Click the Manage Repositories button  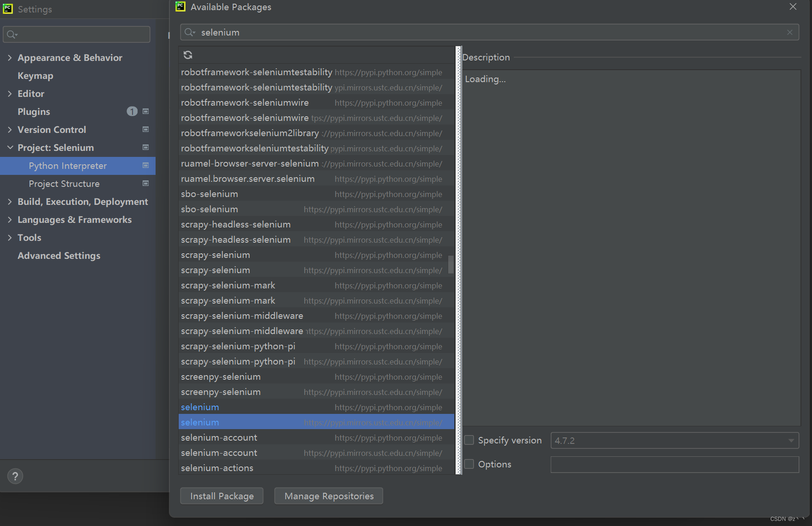click(x=329, y=496)
